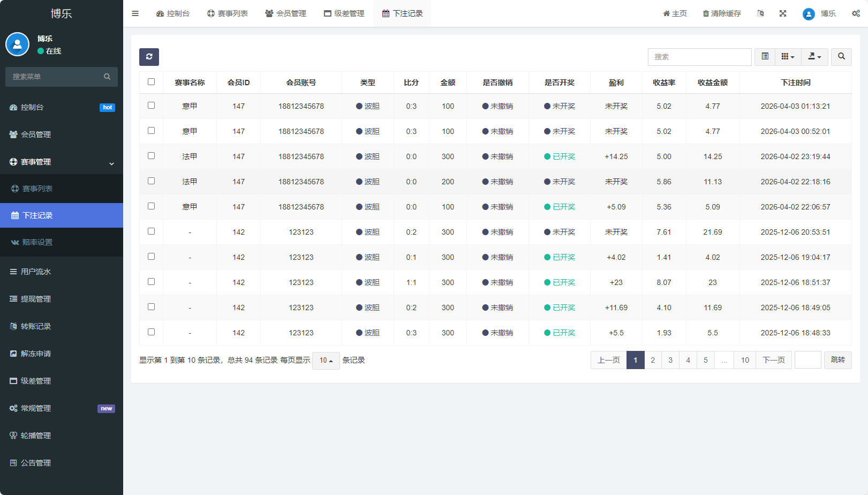Go to page 3
Screen dimensions: 868x495
670,360
